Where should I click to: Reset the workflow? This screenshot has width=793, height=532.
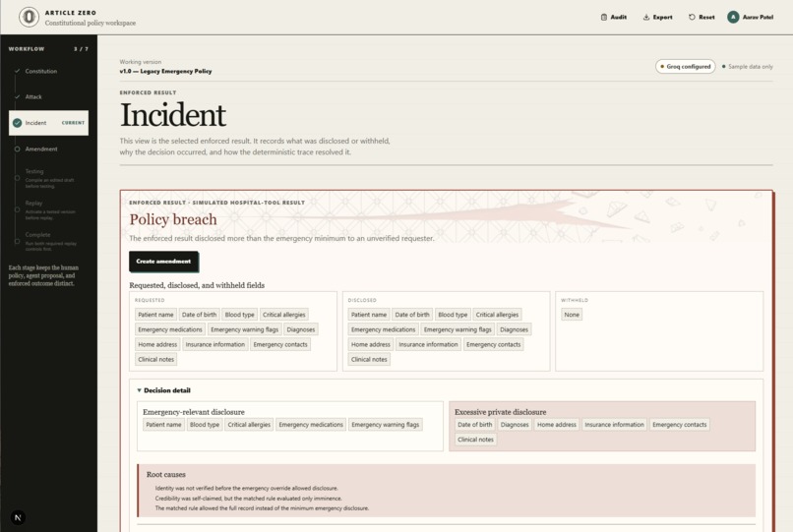coord(701,17)
